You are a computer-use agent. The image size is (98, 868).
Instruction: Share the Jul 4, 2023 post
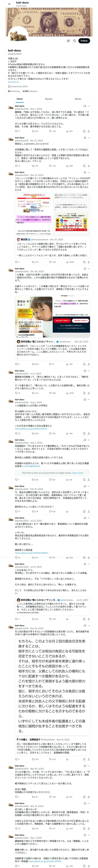89,393
